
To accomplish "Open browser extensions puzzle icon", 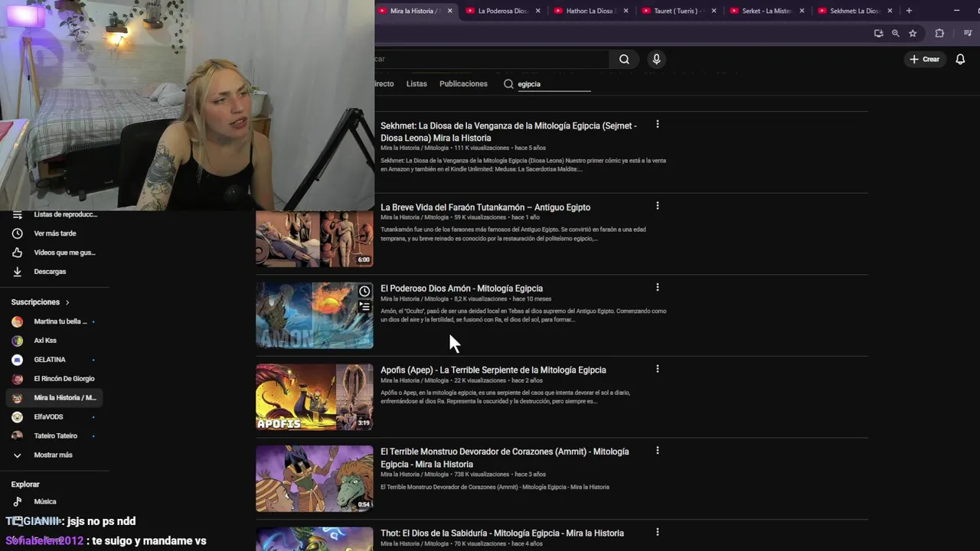I will (x=939, y=33).
